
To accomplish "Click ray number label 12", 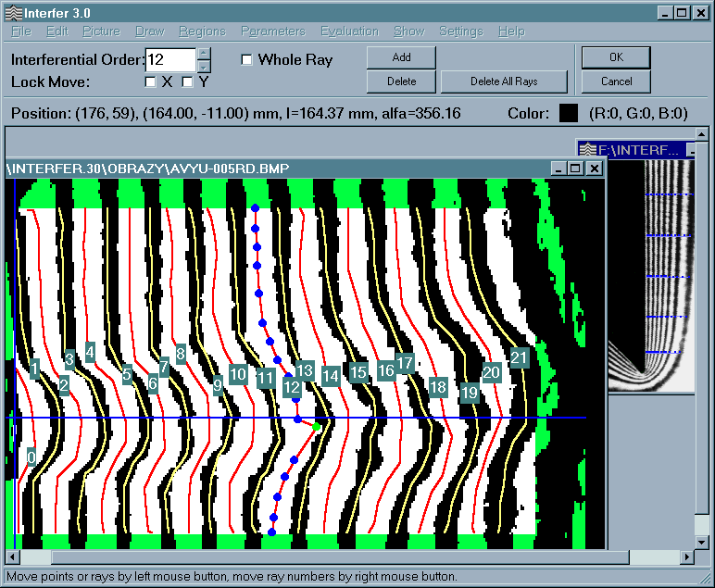I will point(292,387).
